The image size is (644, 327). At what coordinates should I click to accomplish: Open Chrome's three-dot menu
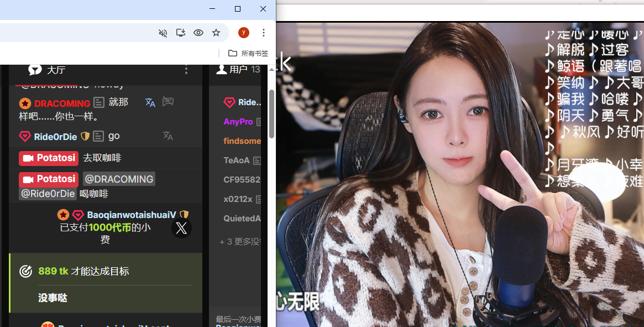click(264, 33)
